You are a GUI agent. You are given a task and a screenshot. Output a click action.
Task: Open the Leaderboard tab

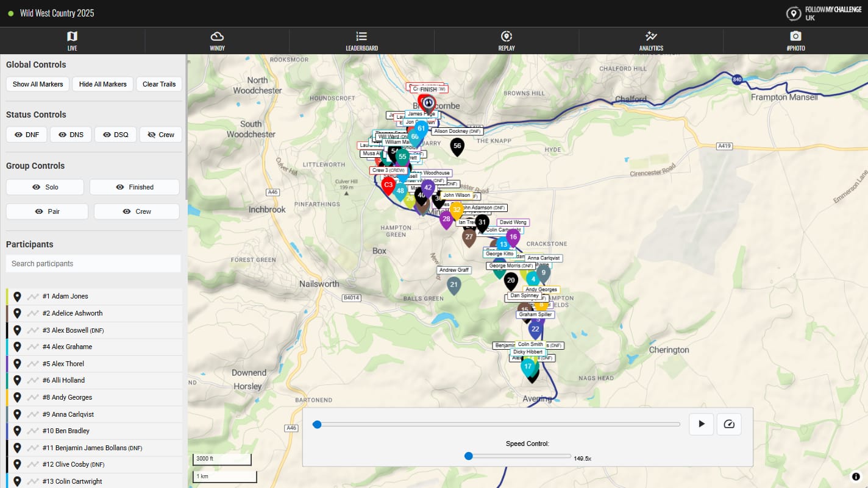(x=361, y=41)
